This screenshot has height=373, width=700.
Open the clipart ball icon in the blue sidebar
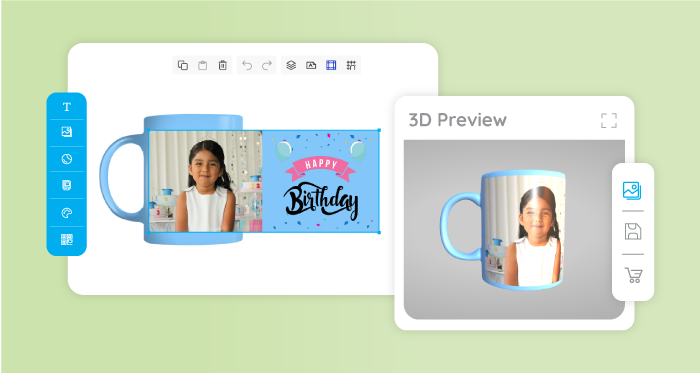(67, 159)
